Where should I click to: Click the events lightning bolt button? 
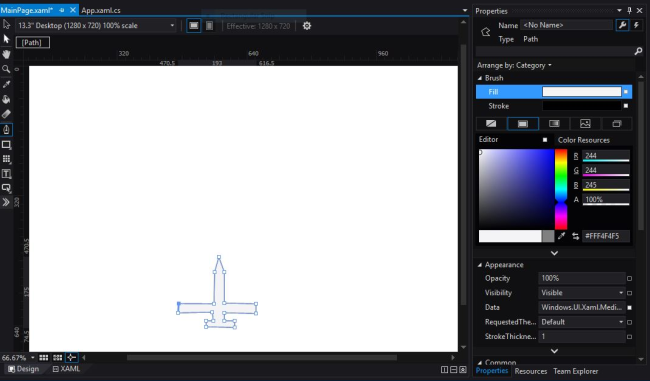pyautogui.click(x=636, y=25)
